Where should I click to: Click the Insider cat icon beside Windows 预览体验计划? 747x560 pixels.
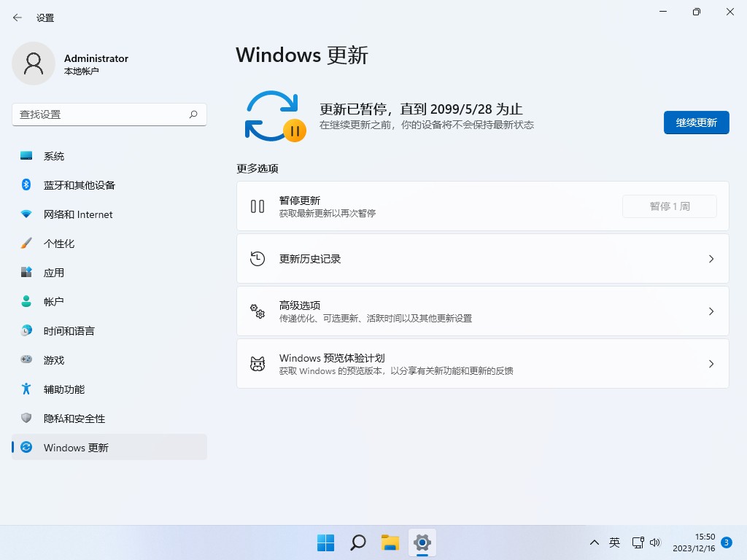click(258, 364)
